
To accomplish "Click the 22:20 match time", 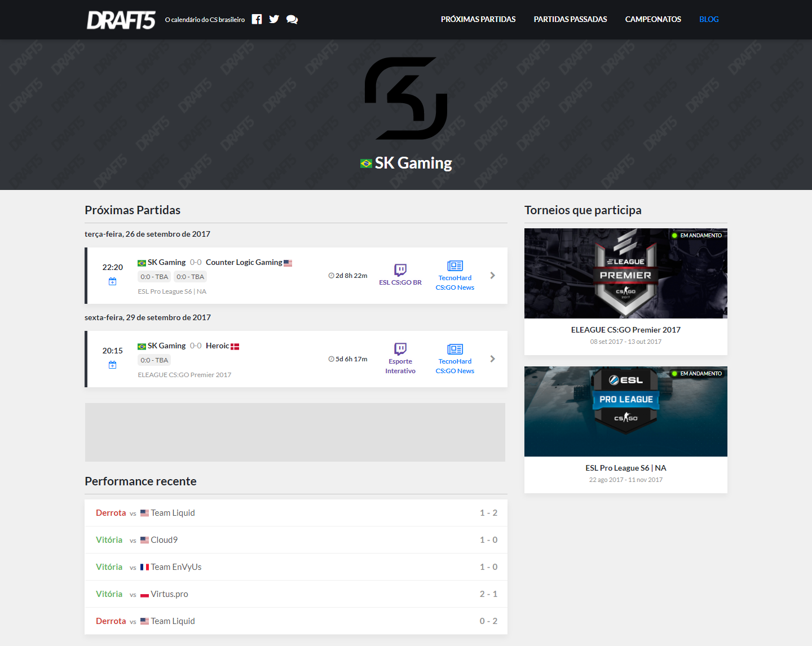I will coord(113,267).
